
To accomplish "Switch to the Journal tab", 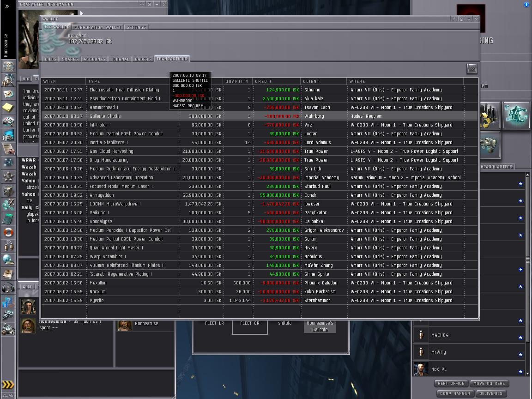I will click(x=120, y=59).
